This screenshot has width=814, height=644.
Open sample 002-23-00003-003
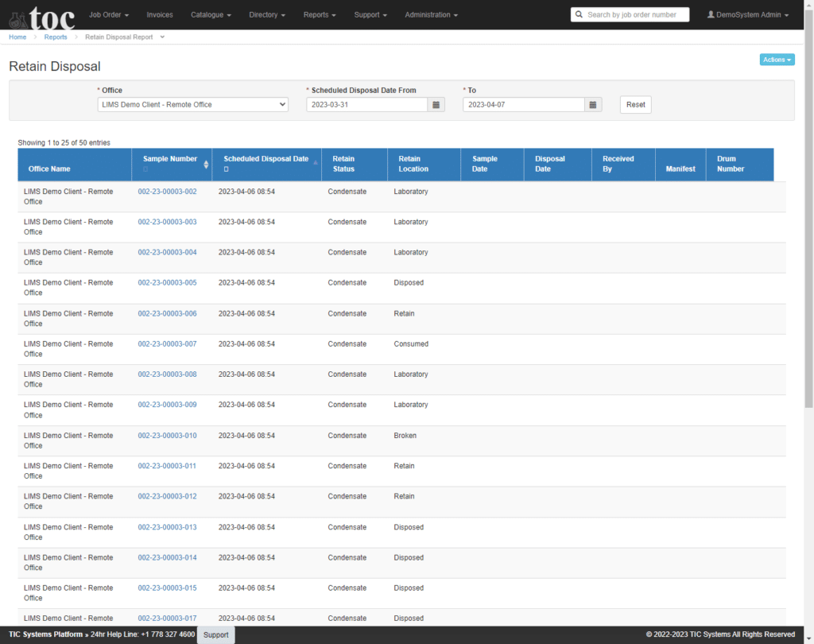coord(167,222)
